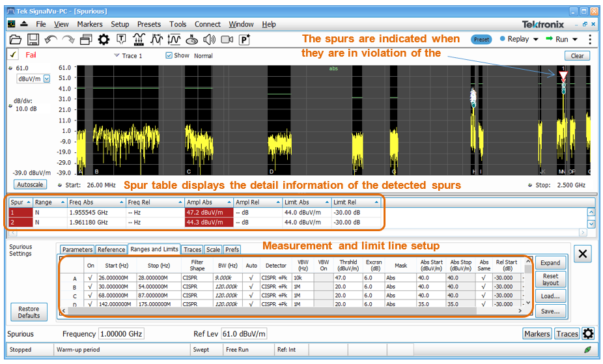
Task: Click the Restore Defaults button
Action: pos(29,312)
